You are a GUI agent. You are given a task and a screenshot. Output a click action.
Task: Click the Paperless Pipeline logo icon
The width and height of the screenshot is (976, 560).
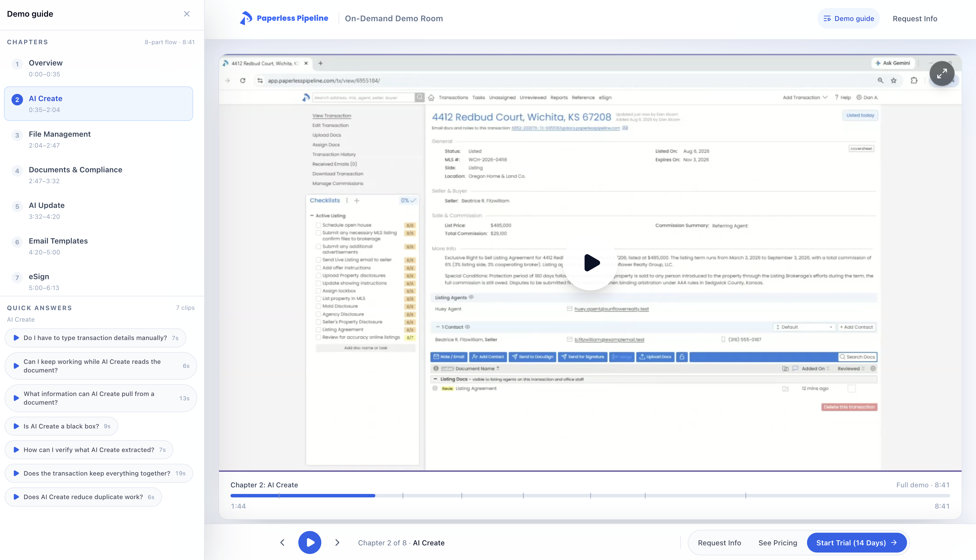tap(246, 18)
